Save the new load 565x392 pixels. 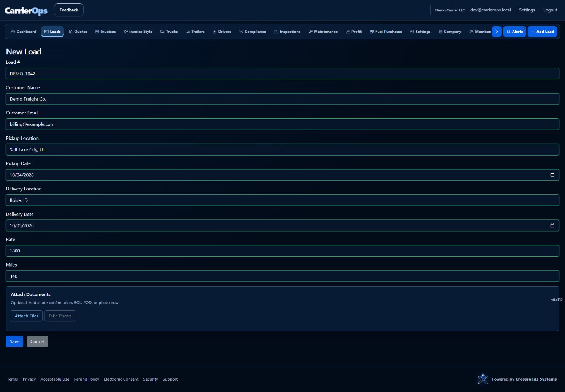pyautogui.click(x=14, y=341)
